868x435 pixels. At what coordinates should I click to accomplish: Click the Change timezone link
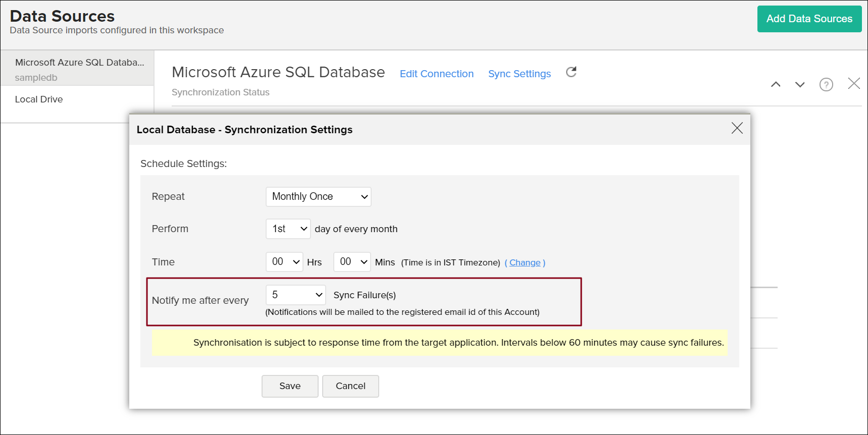coord(525,262)
